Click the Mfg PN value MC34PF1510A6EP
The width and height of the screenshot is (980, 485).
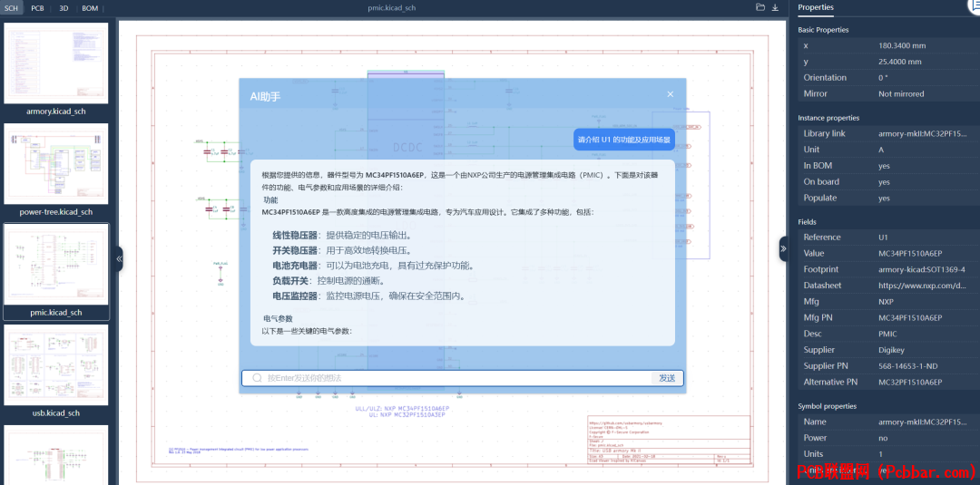coord(910,317)
